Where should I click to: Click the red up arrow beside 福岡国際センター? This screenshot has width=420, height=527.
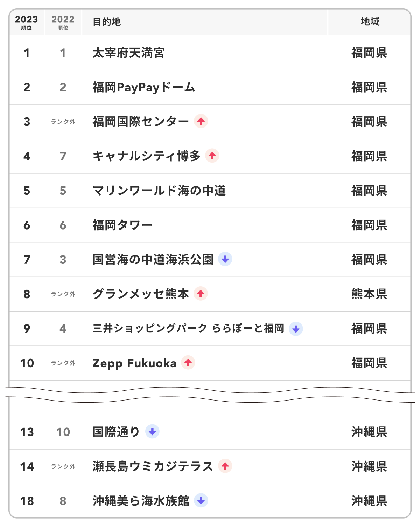pos(201,121)
